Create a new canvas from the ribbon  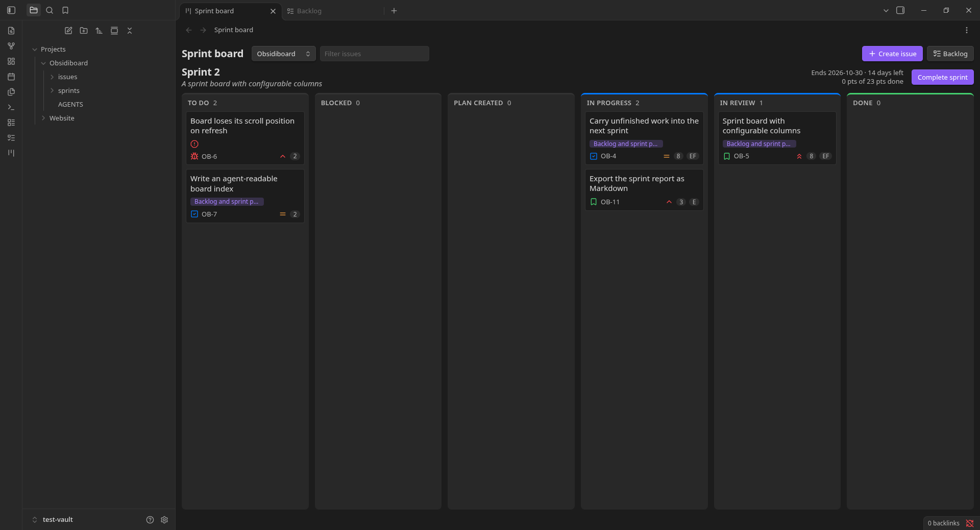pyautogui.click(x=11, y=61)
